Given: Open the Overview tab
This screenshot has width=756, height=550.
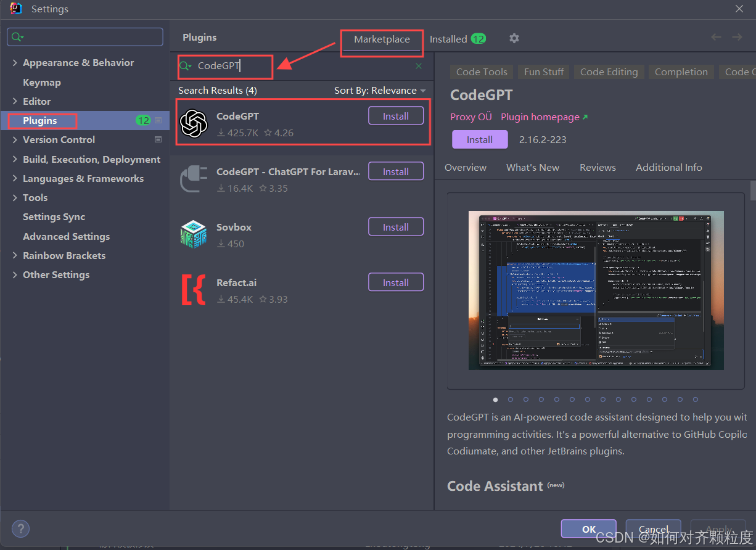Looking at the screenshot, I should [x=466, y=167].
